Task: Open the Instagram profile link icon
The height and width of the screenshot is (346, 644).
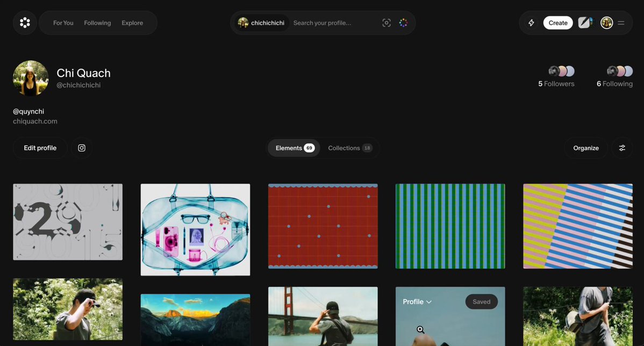Action: (x=82, y=148)
